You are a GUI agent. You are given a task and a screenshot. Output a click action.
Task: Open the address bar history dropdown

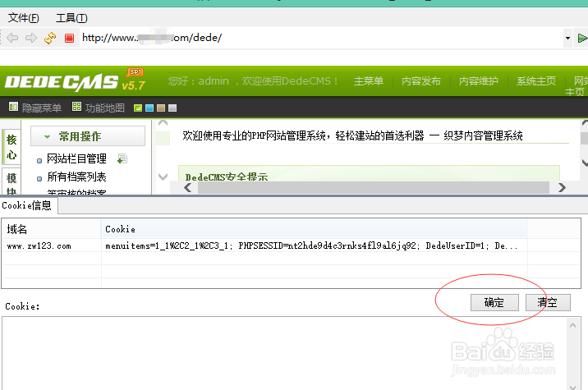pyautogui.click(x=567, y=38)
